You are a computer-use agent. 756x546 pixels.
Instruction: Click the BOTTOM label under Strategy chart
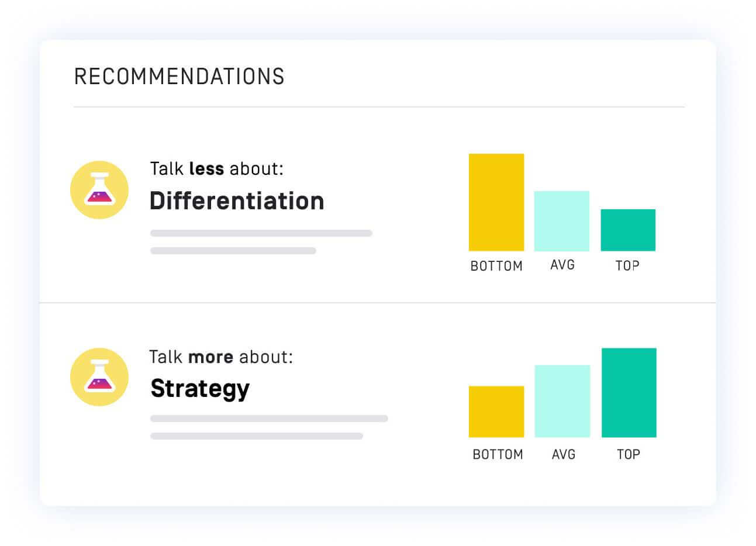(x=498, y=454)
